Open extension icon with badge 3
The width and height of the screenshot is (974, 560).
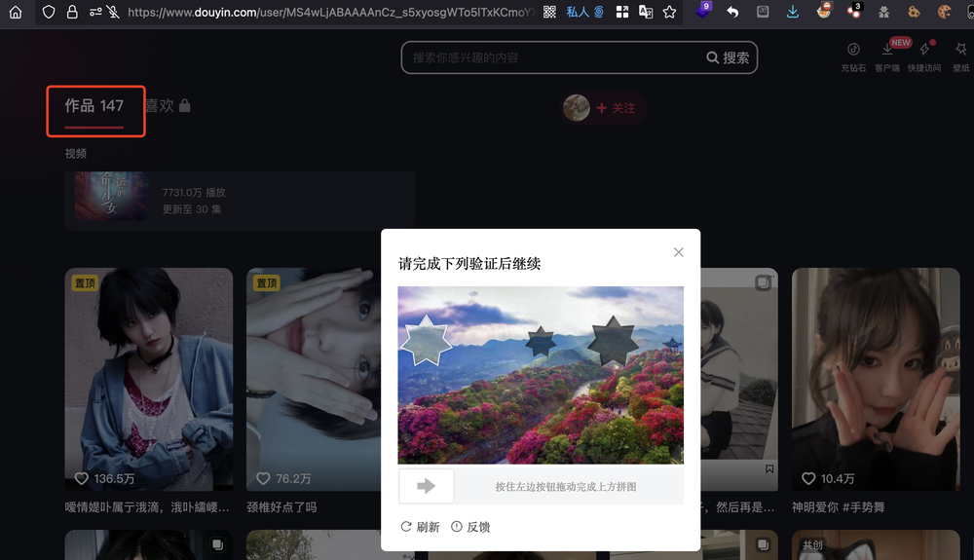(855, 11)
